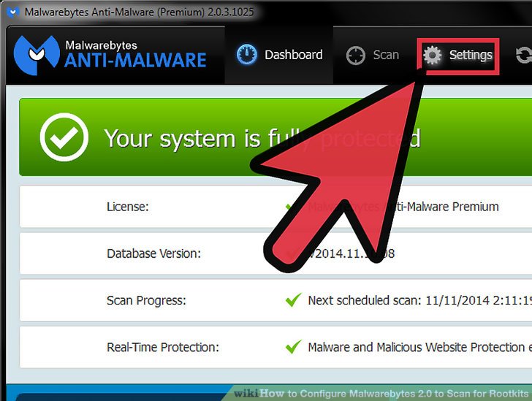The image size is (532, 401).
Task: Click the checkmark beside Next scheduled scan
Action: point(294,300)
